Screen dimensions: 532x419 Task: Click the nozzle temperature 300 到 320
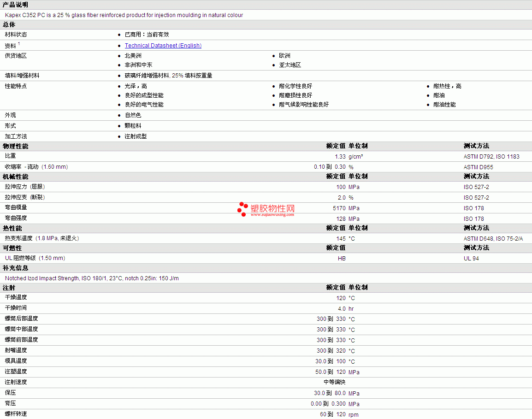(x=331, y=351)
